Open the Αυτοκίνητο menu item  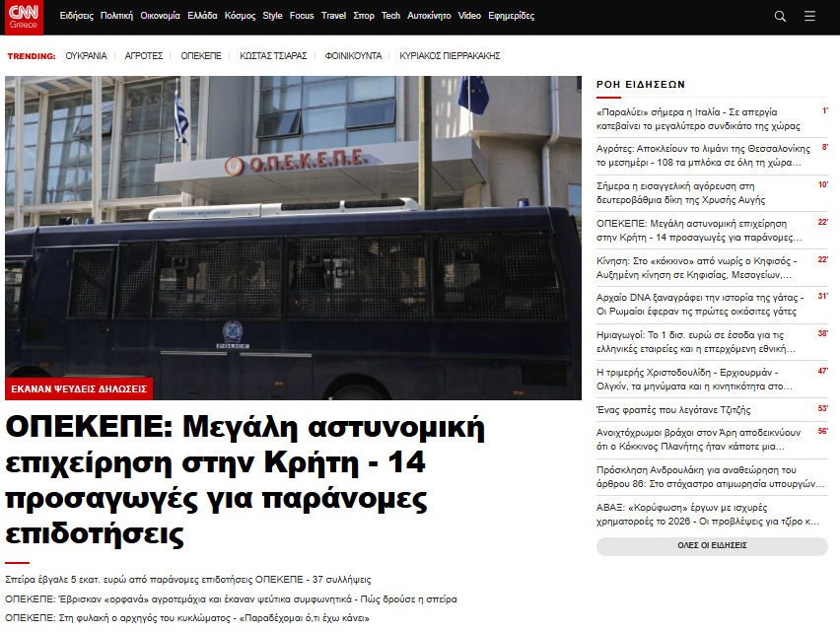click(429, 17)
